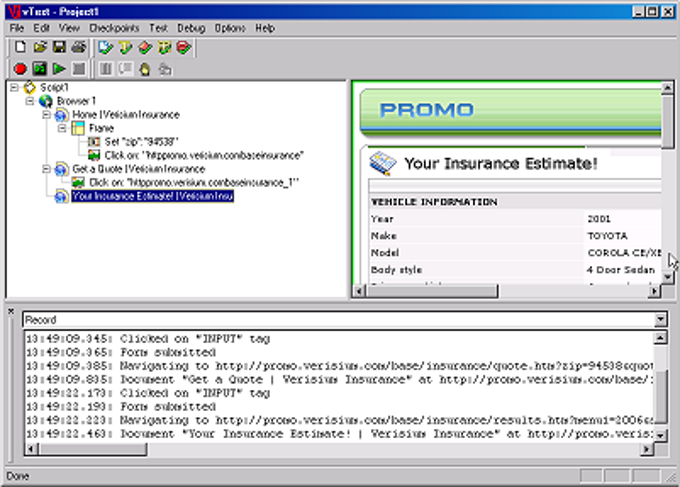Click the yellow hand toolbar icon
Image resolution: width=680 pixels, height=487 pixels.
[x=145, y=69]
